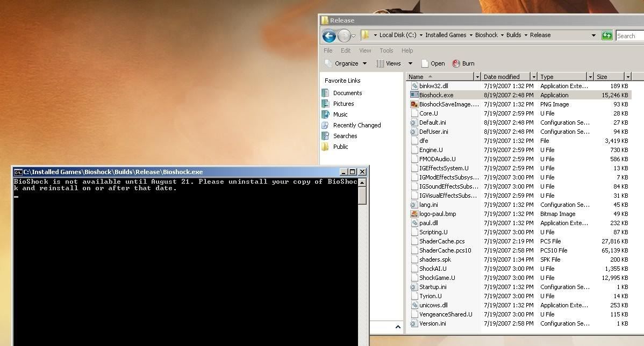The image size is (644, 346).
Task: Open the Organize dropdown menu
Action: tap(346, 63)
